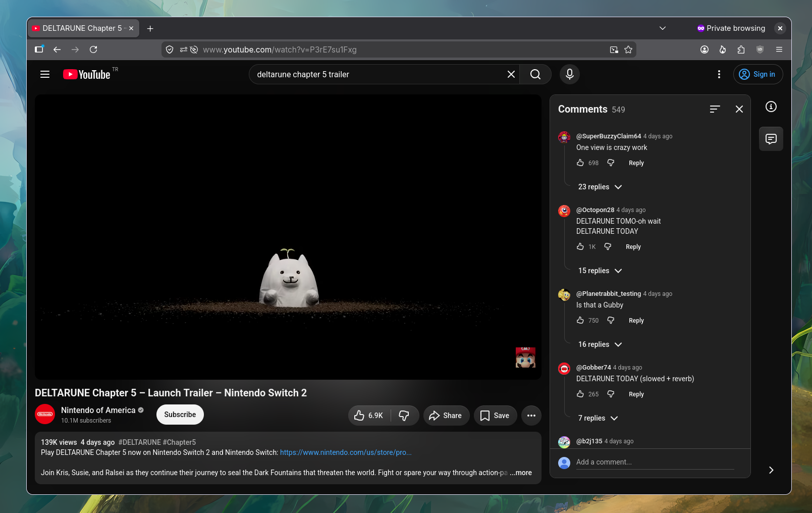The width and height of the screenshot is (812, 513).
Task: Click the Mario channel watermark thumbnail
Action: (525, 357)
